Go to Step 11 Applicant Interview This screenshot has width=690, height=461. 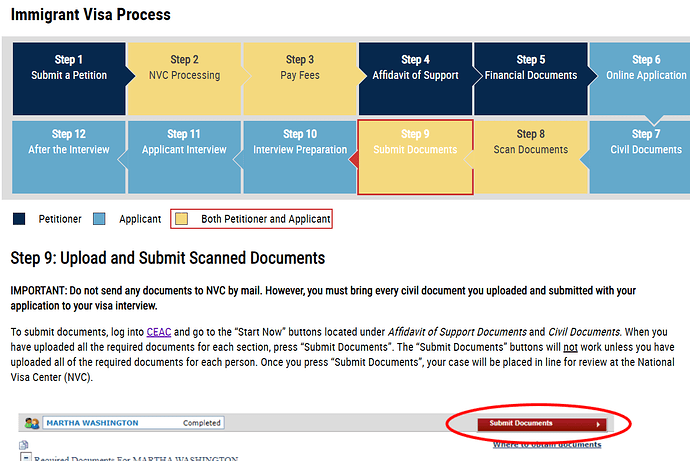coord(184,157)
